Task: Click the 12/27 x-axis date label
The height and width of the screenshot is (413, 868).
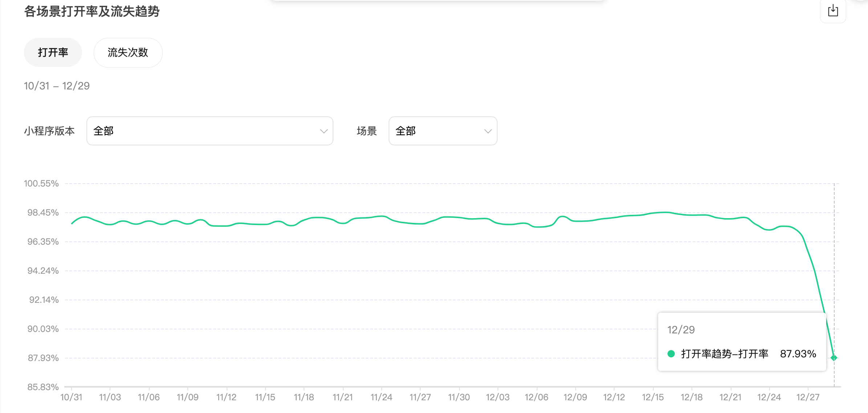Action: [808, 397]
